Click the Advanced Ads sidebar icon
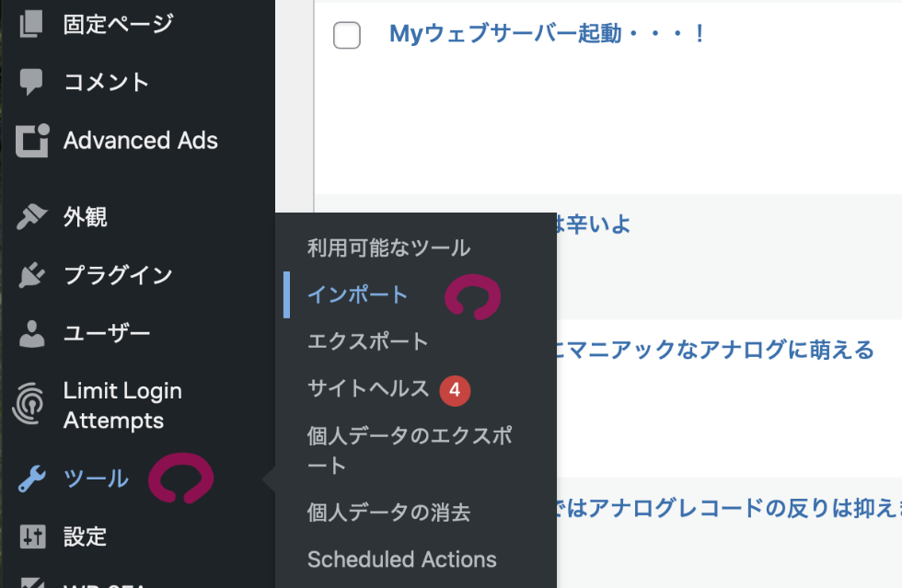Image resolution: width=902 pixels, height=588 pixels. [x=31, y=141]
